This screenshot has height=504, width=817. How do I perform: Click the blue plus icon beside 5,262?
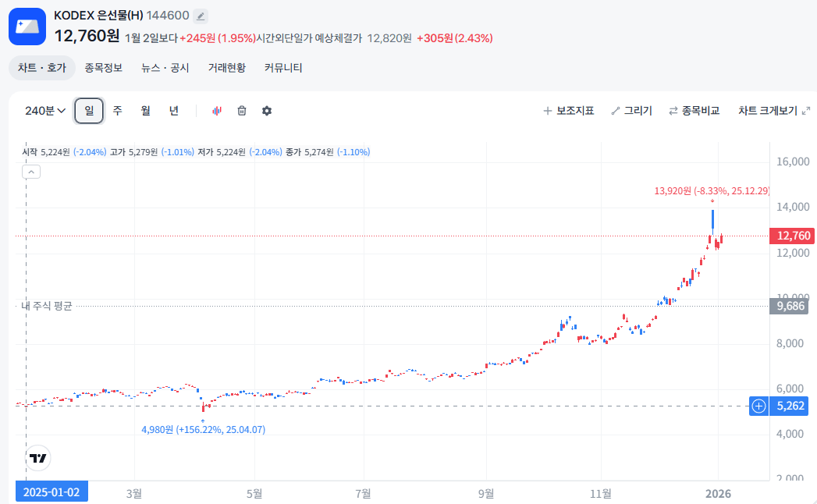[x=759, y=406]
